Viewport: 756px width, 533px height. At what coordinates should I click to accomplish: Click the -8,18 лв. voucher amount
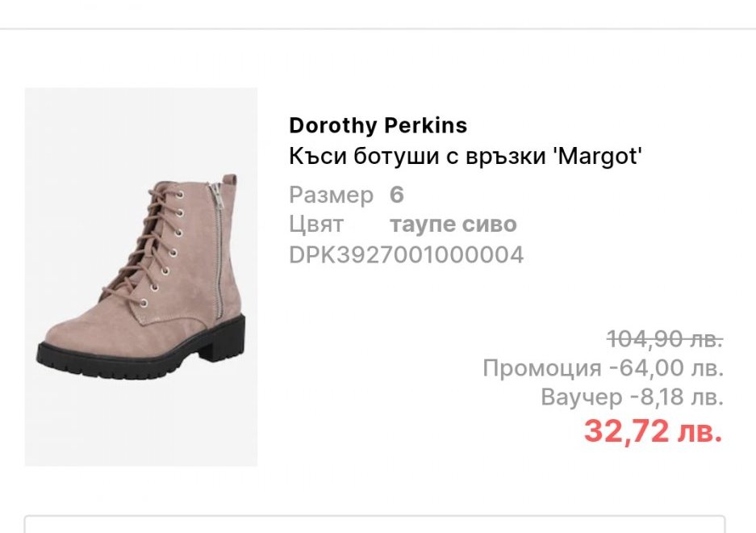pos(675,397)
